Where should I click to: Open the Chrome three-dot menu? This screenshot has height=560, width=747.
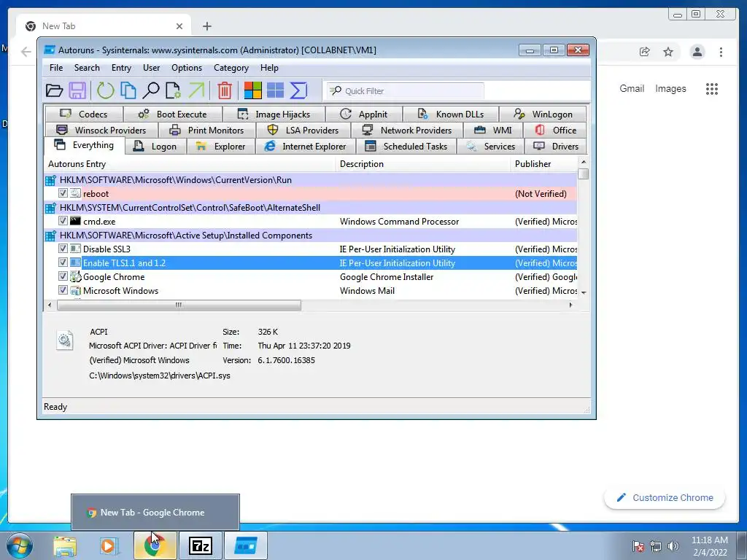(721, 52)
